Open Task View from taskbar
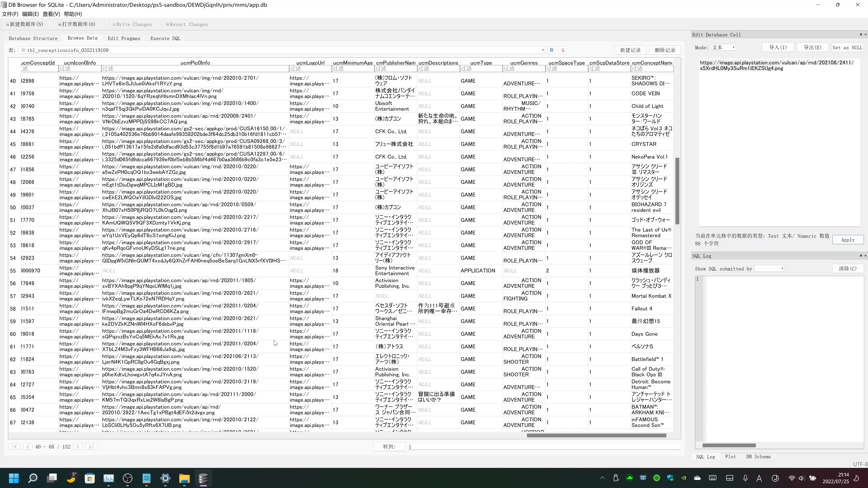The width and height of the screenshot is (868, 488). click(x=52, y=478)
